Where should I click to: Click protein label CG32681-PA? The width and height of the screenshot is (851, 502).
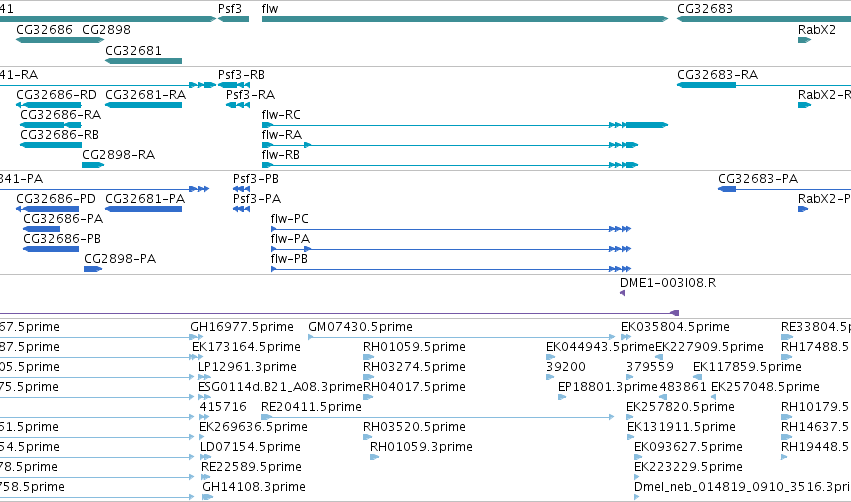tap(145, 199)
